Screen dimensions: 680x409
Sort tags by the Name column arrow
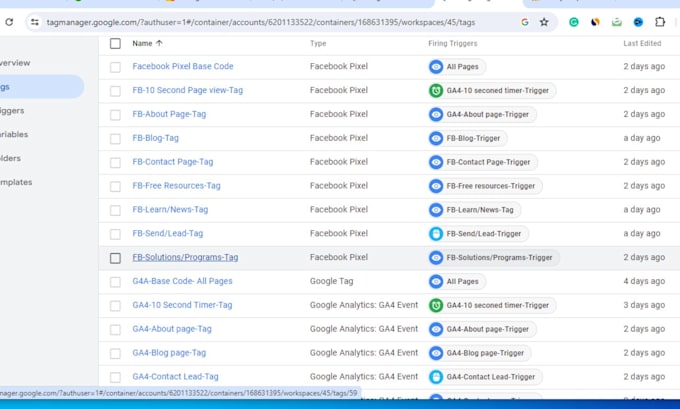coord(159,43)
